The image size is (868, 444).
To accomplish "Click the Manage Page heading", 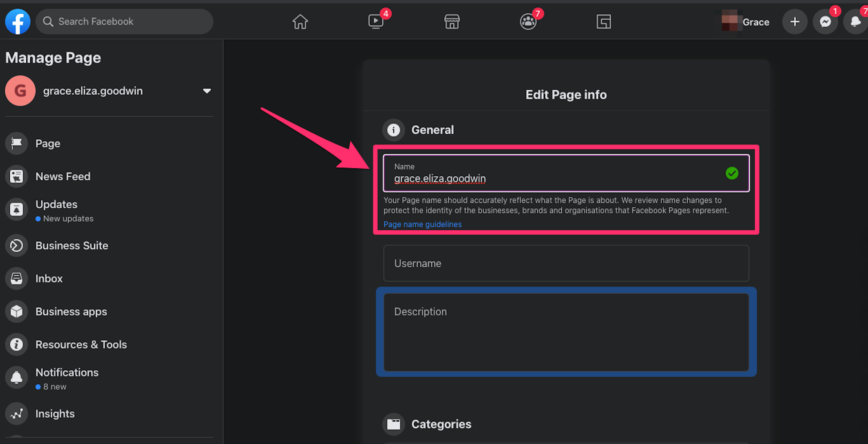I will [53, 58].
